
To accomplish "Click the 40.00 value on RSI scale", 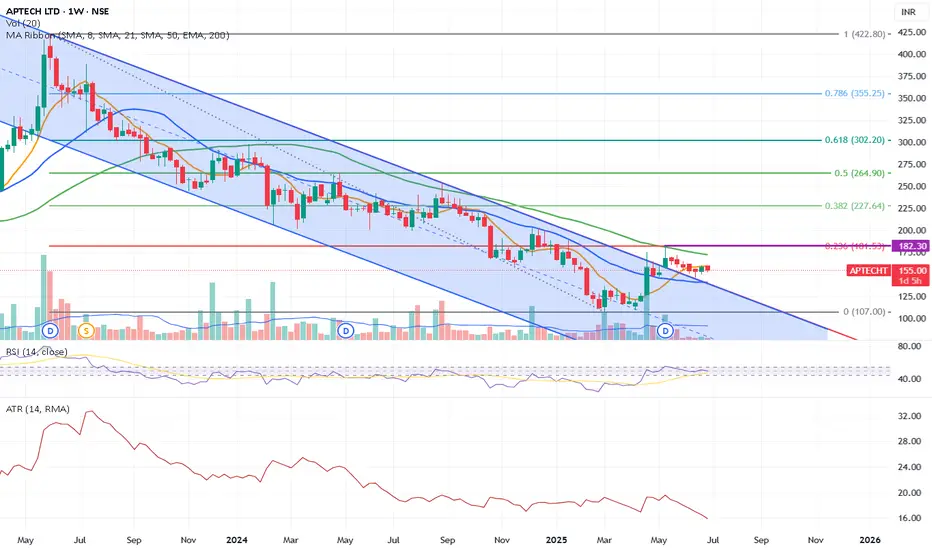I will click(x=909, y=379).
